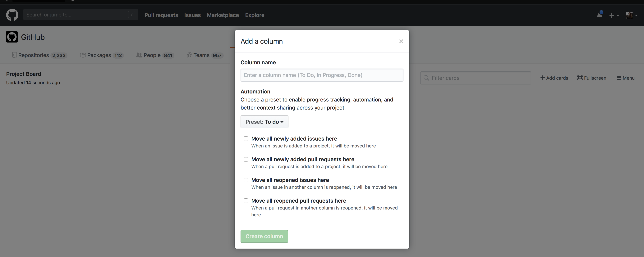Enable 'Move all newly added issues here'

(246, 139)
